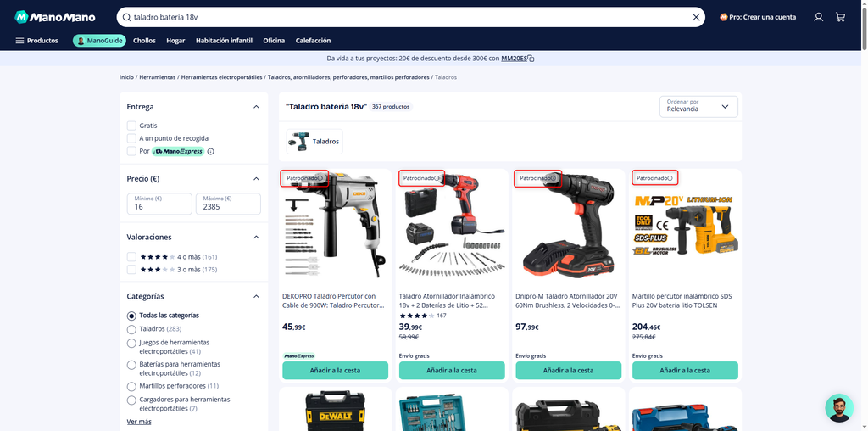
Task: Click the Máximo (€) price field
Action: 228,204
